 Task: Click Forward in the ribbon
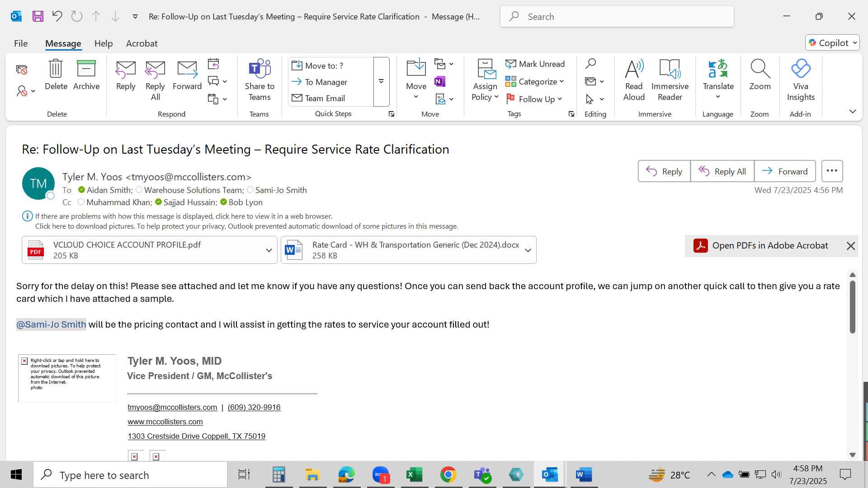click(x=187, y=75)
